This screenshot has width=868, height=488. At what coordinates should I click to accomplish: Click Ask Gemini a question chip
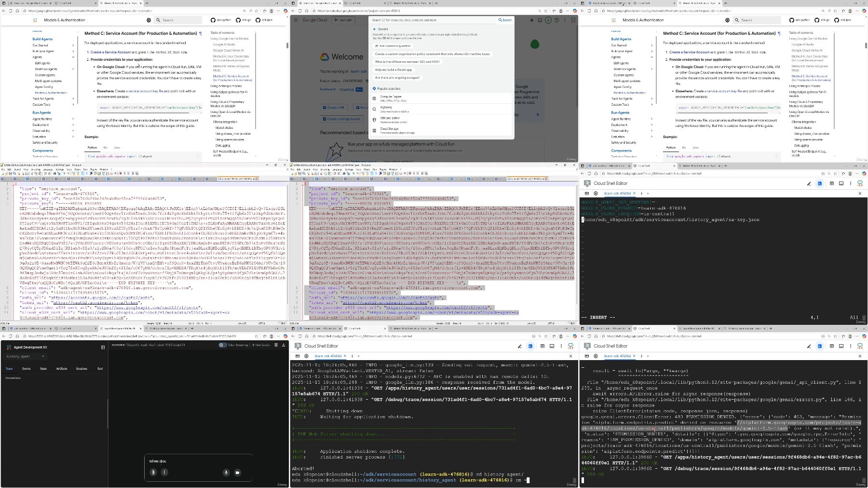[393, 46]
